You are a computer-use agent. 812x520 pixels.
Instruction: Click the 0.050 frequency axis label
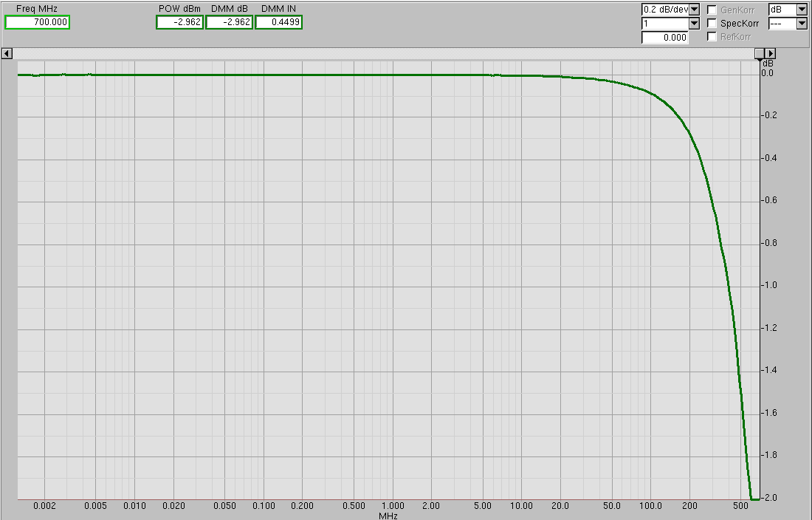(x=224, y=506)
